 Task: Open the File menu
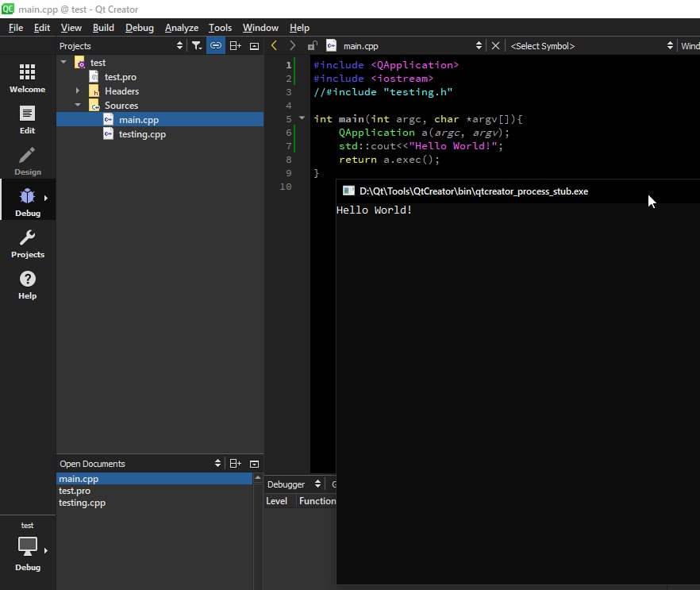pyautogui.click(x=16, y=28)
